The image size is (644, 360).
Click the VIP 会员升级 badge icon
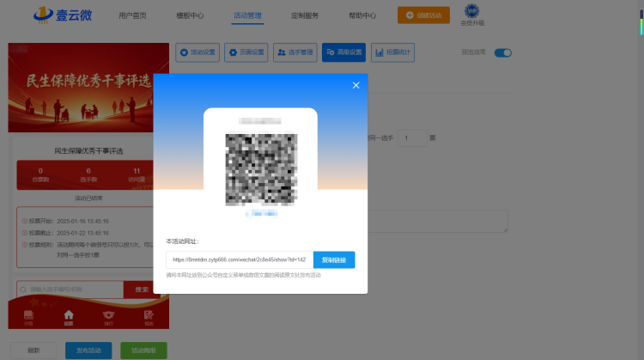click(x=472, y=10)
